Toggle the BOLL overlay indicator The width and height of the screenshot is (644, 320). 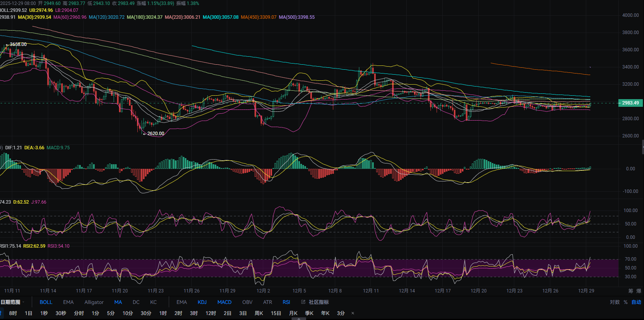46,302
